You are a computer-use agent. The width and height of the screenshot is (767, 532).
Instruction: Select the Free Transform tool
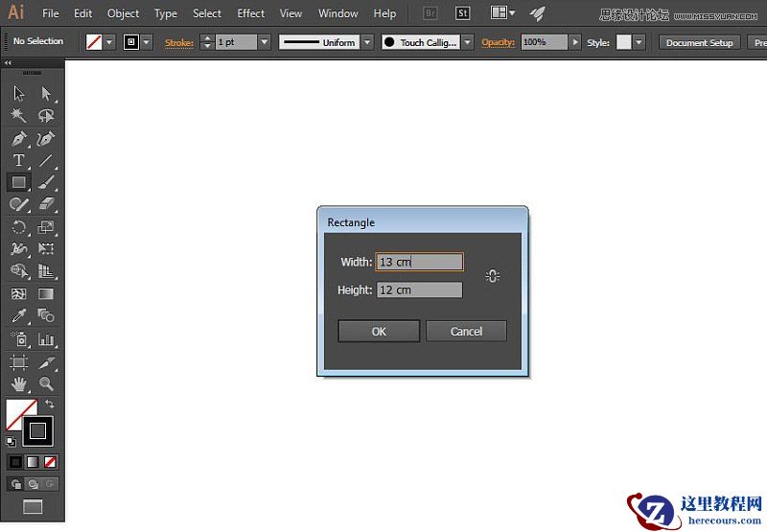[x=46, y=248]
